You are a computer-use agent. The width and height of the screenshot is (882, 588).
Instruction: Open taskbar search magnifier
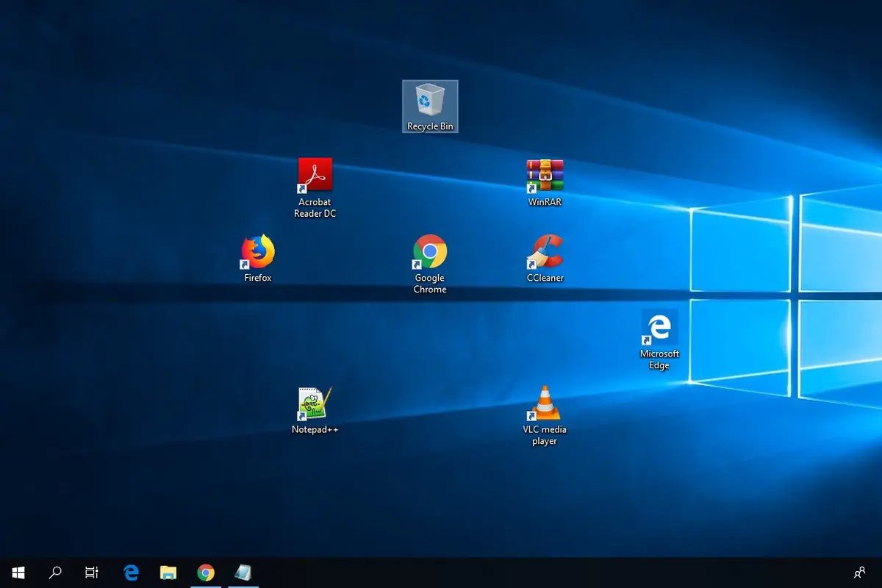pos(55,573)
